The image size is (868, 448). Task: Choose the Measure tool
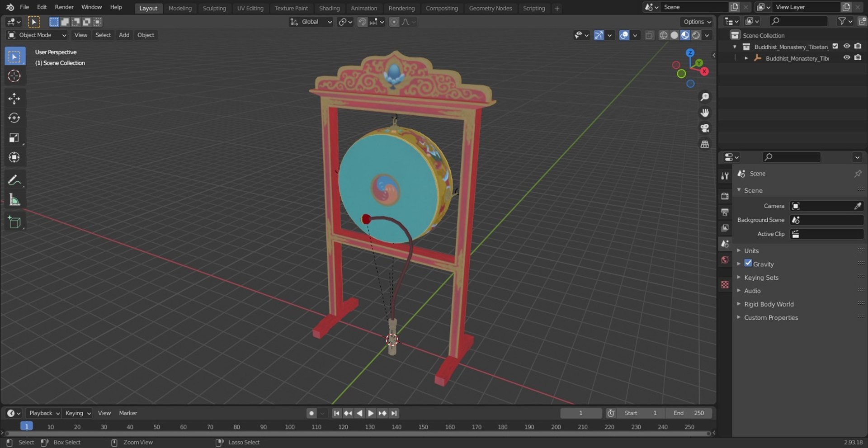click(14, 199)
